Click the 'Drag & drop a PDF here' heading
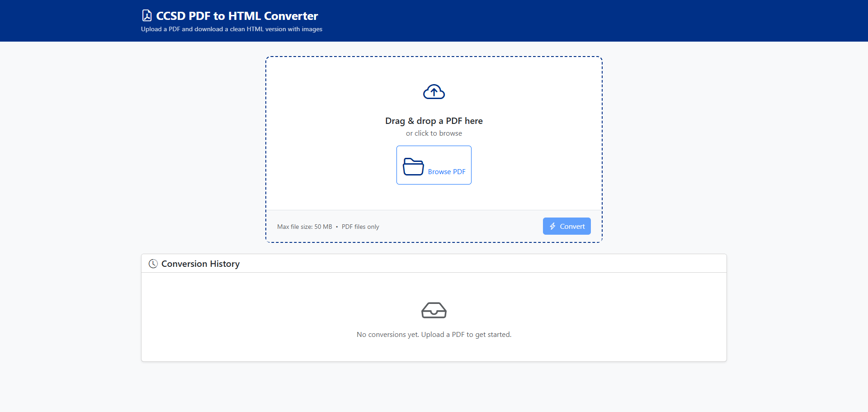 [x=434, y=121]
